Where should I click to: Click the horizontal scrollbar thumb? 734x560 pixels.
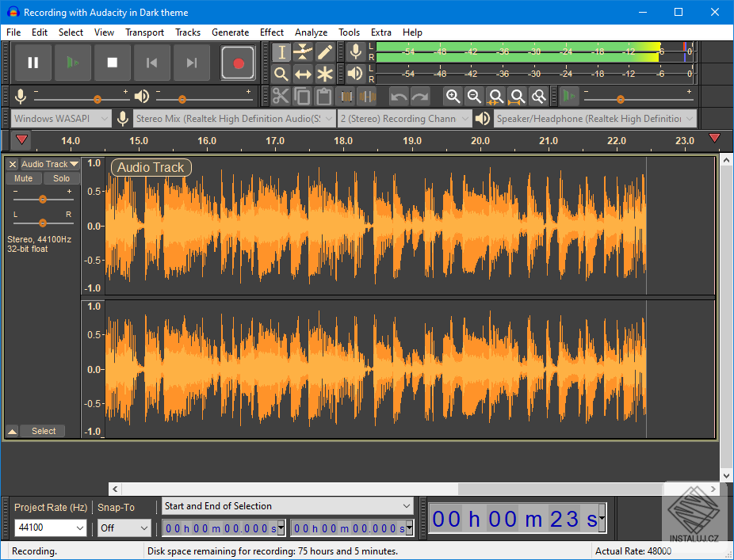click(560, 489)
